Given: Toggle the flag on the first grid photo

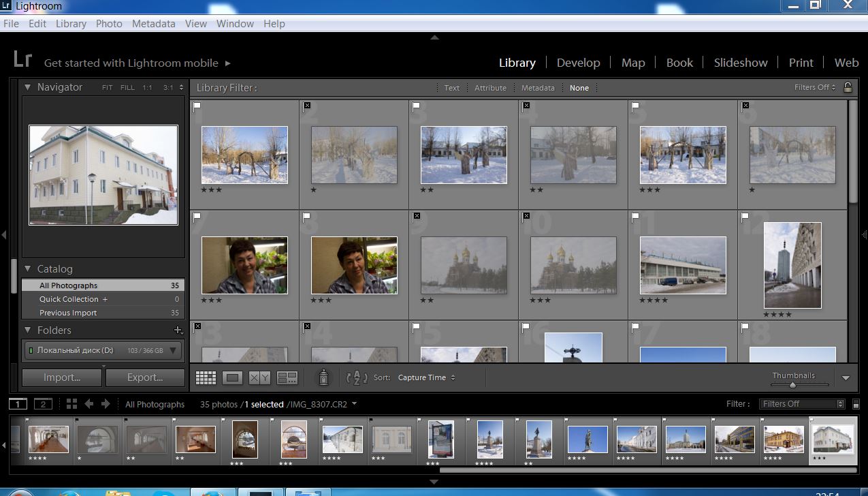Looking at the screenshot, I should [x=197, y=106].
